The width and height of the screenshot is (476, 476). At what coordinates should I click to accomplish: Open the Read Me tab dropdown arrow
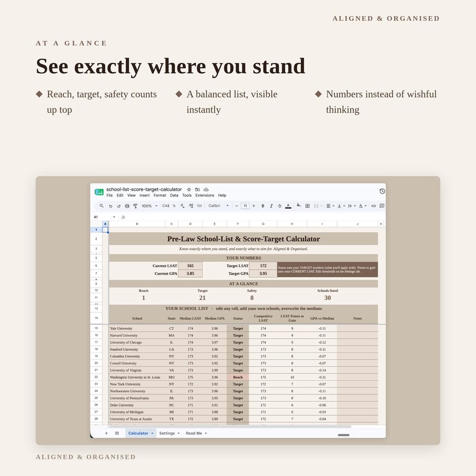(206, 433)
